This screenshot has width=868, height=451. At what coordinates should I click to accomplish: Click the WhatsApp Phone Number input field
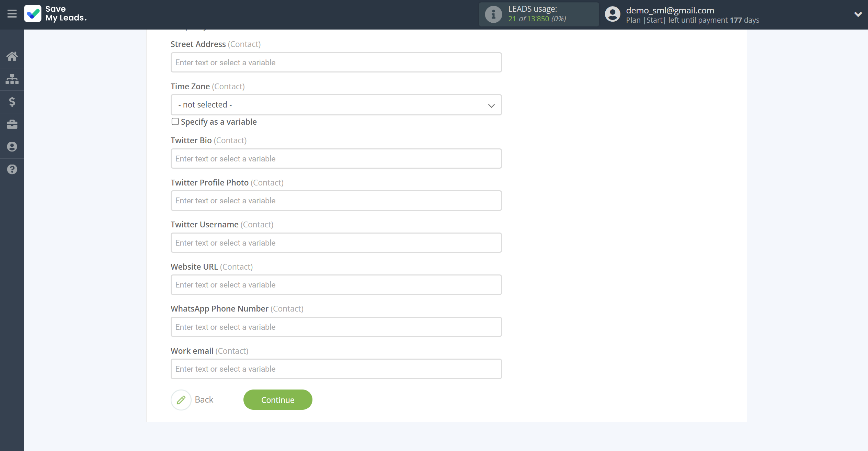click(x=336, y=326)
